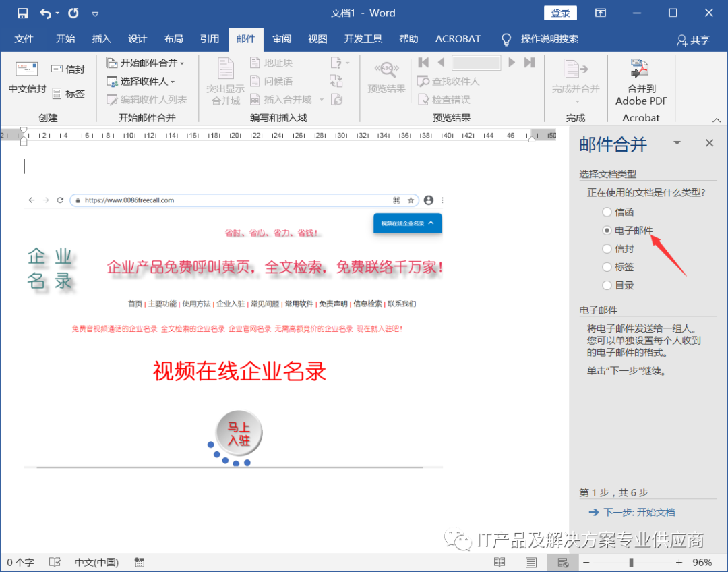
Task: Click the zoom out minus button
Action: pyautogui.click(x=586, y=563)
